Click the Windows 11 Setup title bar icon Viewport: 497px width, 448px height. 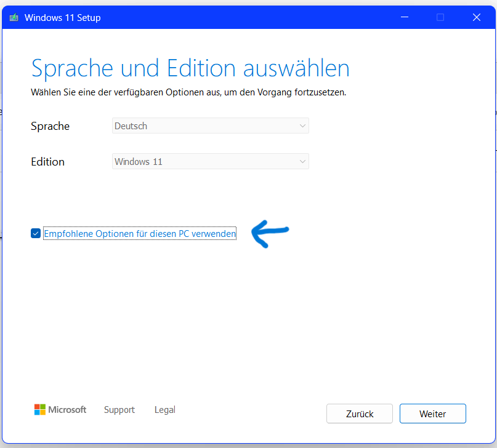click(x=14, y=17)
